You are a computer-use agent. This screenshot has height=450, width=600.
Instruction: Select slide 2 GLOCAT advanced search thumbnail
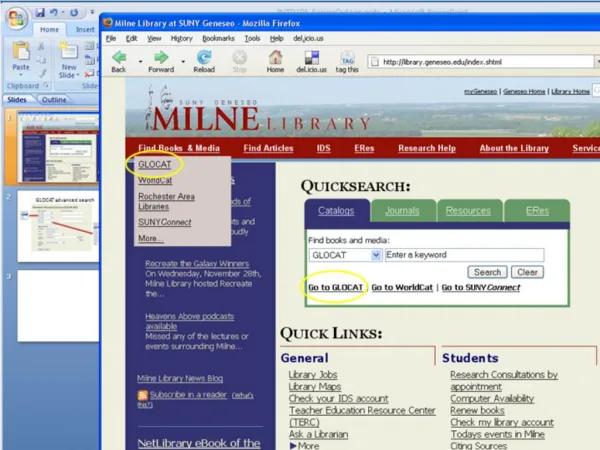[58, 227]
